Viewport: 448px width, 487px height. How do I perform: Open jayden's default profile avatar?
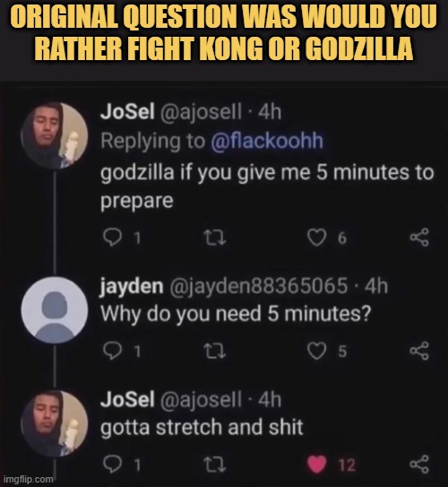pos(55,310)
